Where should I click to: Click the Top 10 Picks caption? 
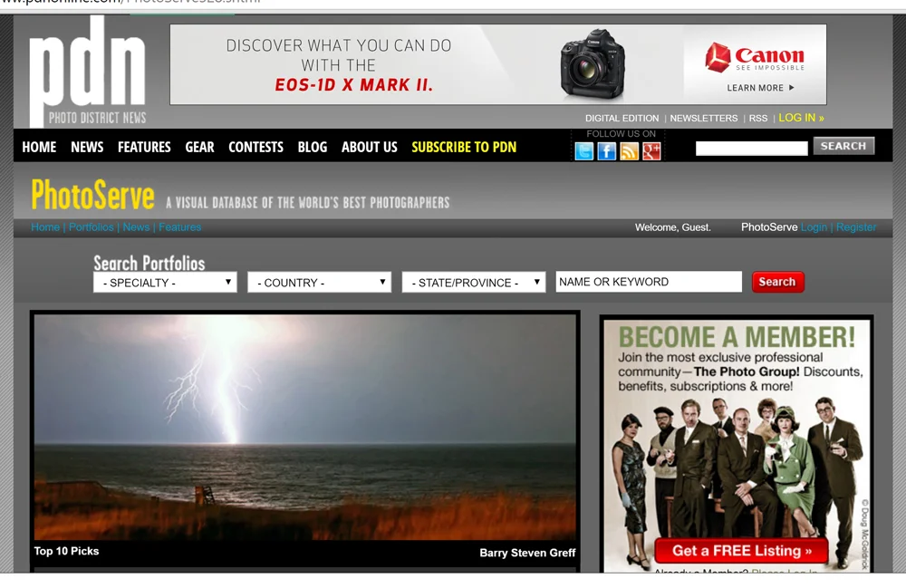click(66, 551)
